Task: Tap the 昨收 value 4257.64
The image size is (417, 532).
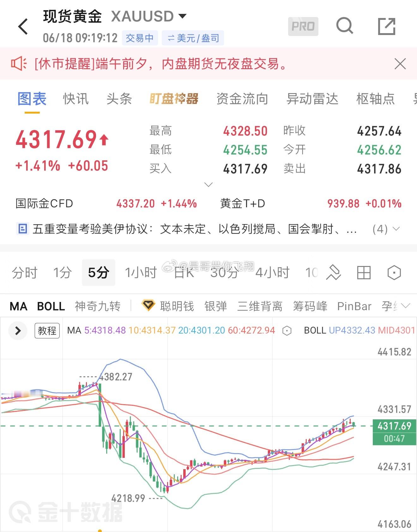Action: pos(379,131)
